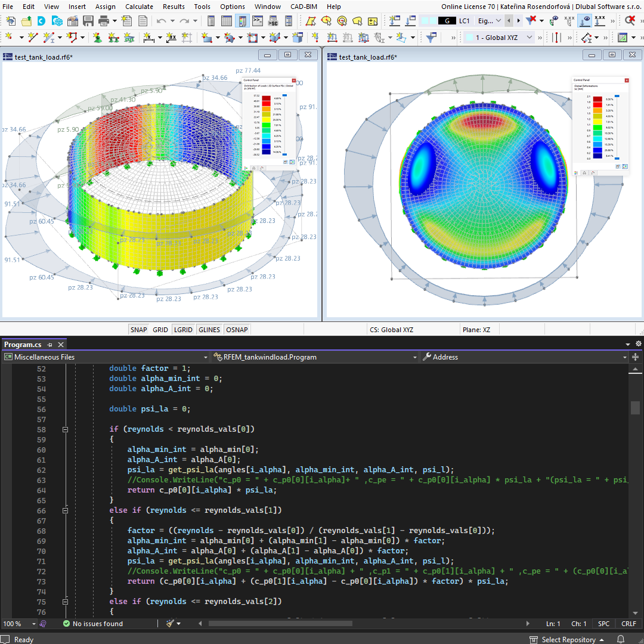The image size is (644, 644).
Task: Enable the GRID toggle
Action: pos(160,329)
